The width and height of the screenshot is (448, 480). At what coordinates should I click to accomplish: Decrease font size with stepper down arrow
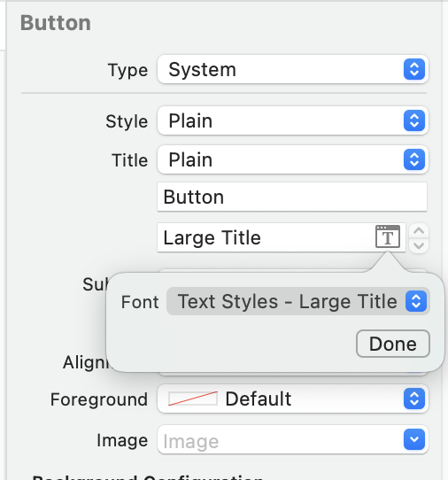(x=419, y=245)
